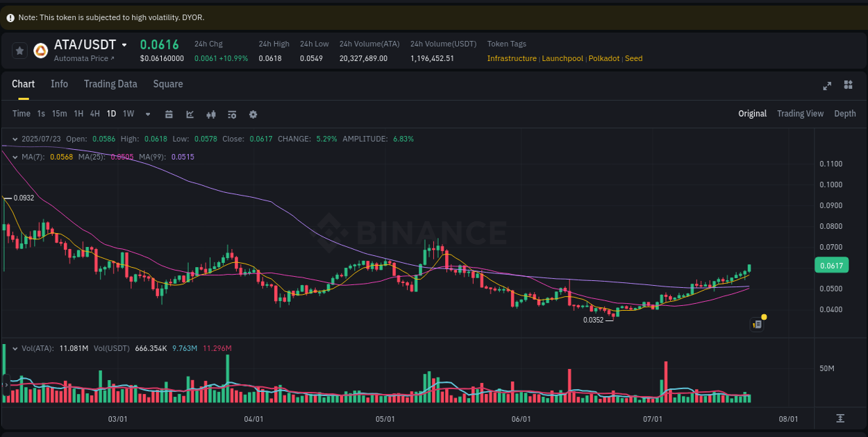Expand more timeframe intervals arrow
The width and height of the screenshot is (868, 437).
click(x=147, y=114)
